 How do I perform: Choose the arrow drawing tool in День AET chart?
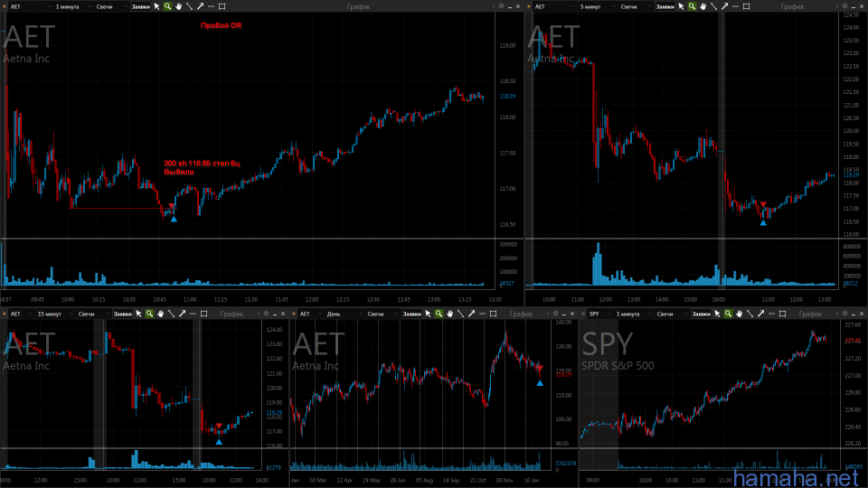point(472,314)
